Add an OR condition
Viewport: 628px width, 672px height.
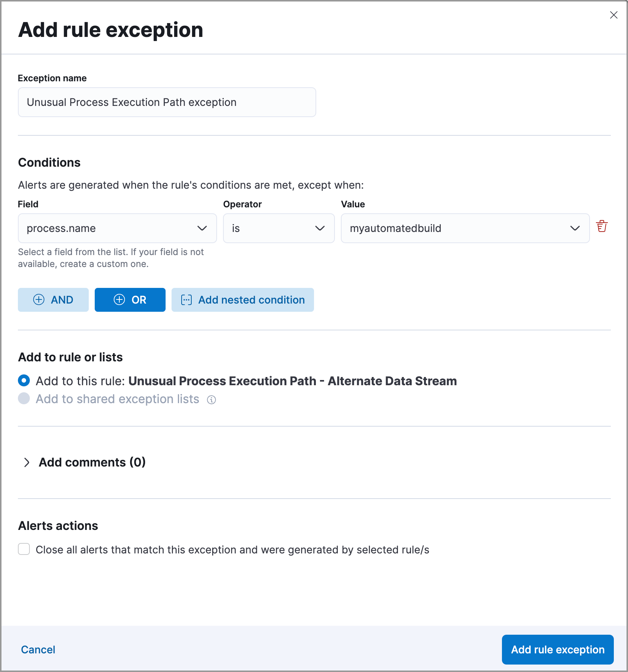click(x=130, y=299)
